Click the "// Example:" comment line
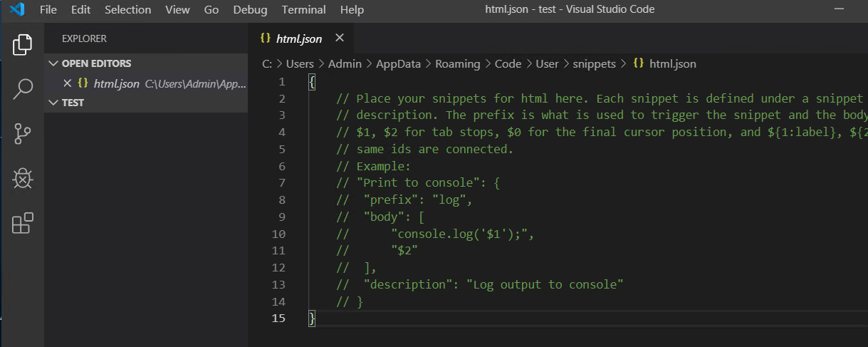Screen dimensions: 868x347 [x=374, y=166]
